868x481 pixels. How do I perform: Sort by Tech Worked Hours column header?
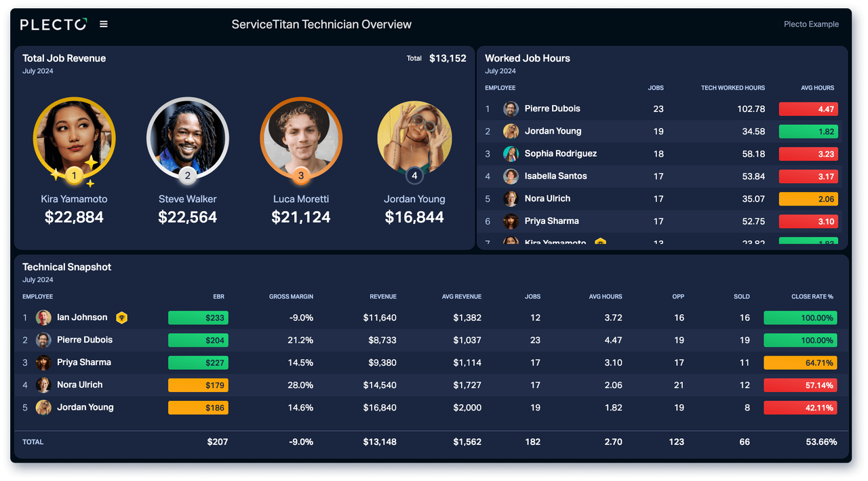click(732, 88)
